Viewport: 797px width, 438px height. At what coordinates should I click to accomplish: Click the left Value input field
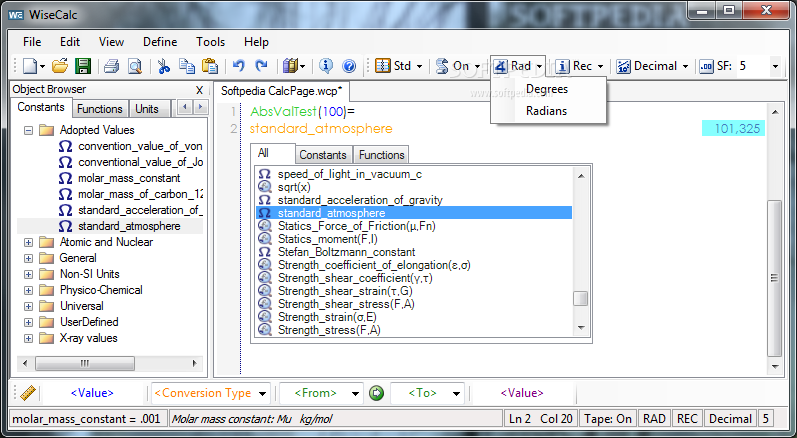[x=92, y=393]
